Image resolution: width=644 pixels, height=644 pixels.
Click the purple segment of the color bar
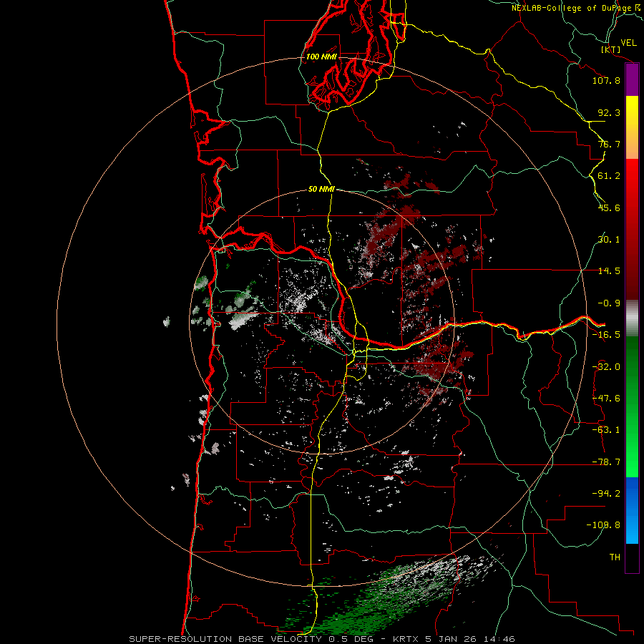point(632,80)
